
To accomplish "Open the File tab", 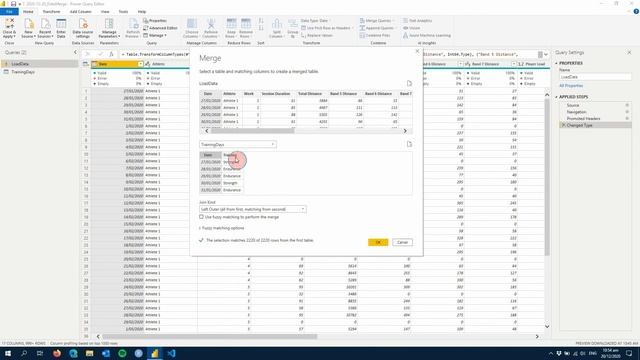I will 9,12.
